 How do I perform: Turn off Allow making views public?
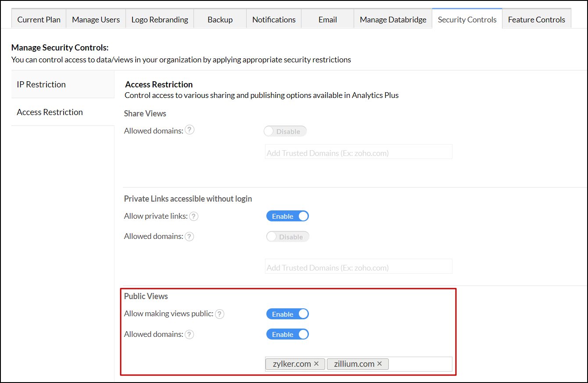(x=287, y=314)
